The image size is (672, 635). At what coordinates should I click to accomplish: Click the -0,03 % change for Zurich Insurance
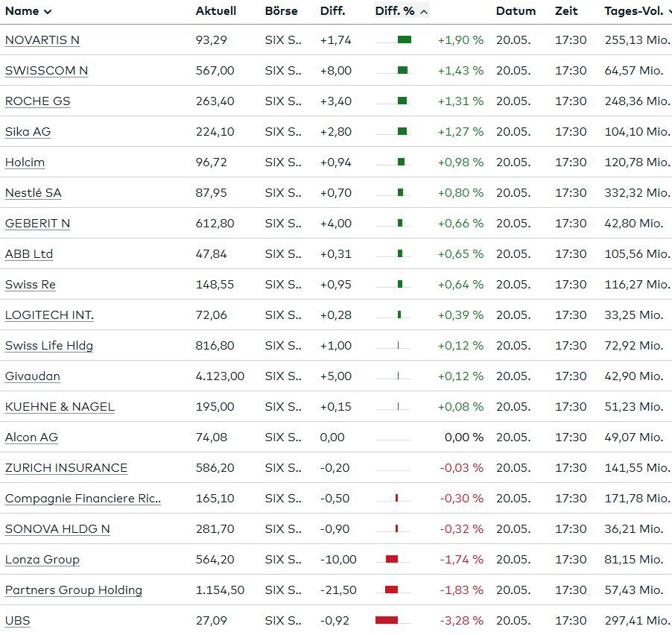[462, 468]
